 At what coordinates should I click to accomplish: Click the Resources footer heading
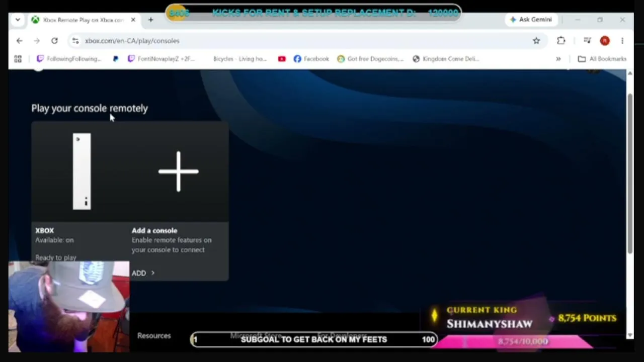pyautogui.click(x=154, y=336)
